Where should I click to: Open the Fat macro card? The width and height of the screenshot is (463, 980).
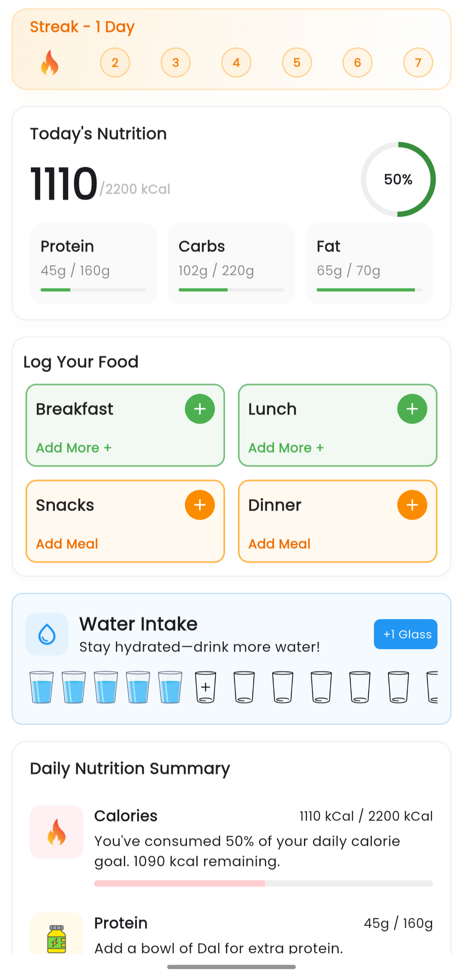click(369, 263)
